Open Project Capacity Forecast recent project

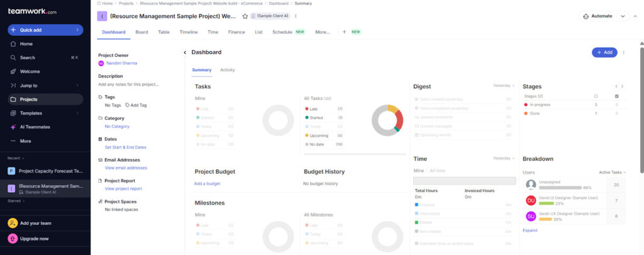[45, 171]
